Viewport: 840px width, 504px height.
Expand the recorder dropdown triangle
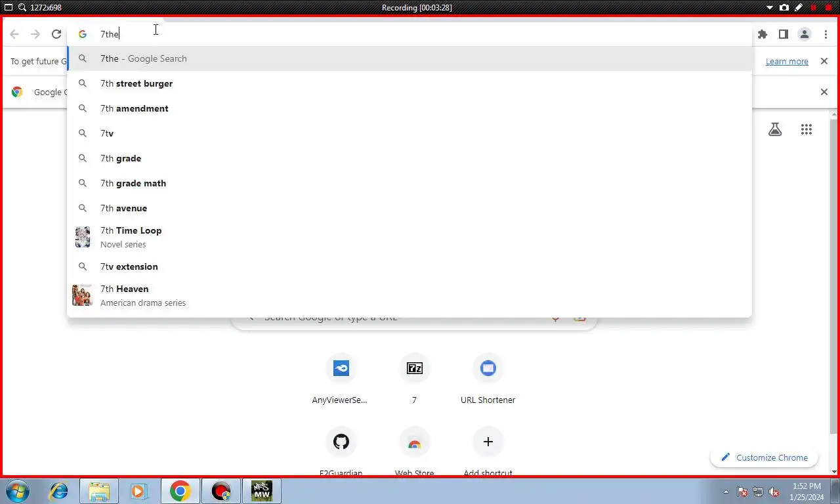click(x=770, y=7)
